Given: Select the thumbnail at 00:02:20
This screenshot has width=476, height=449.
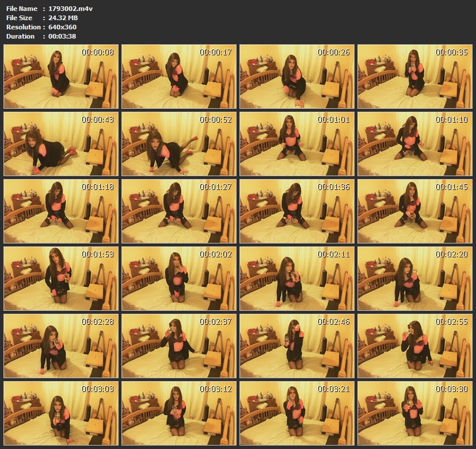Looking at the screenshot, I should point(414,279).
